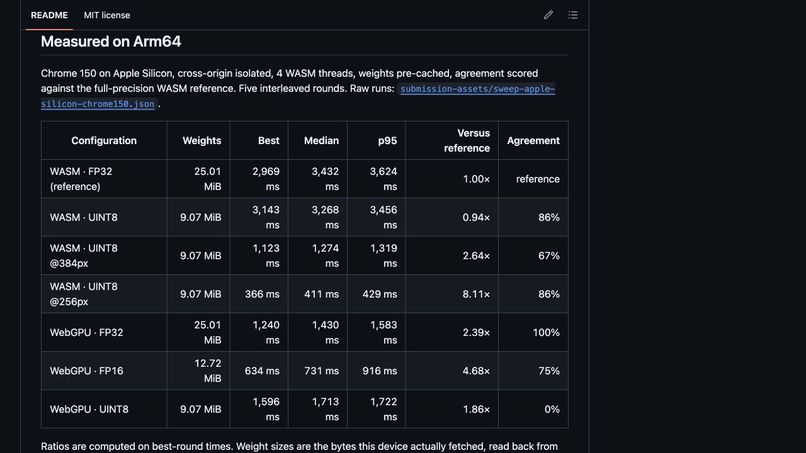Screen dimensions: 806x453
Task: Click the '0%' agreement cell
Action: [x=533, y=409]
